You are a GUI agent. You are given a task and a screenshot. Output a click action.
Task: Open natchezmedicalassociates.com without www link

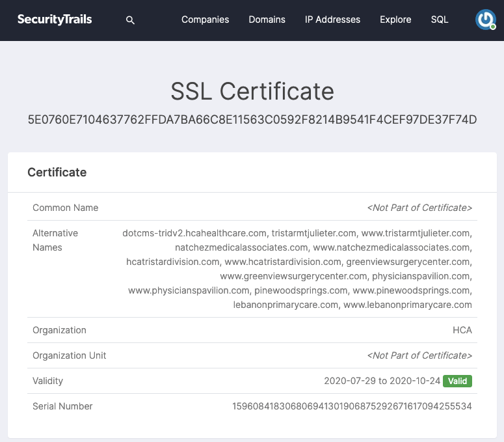pos(241,247)
